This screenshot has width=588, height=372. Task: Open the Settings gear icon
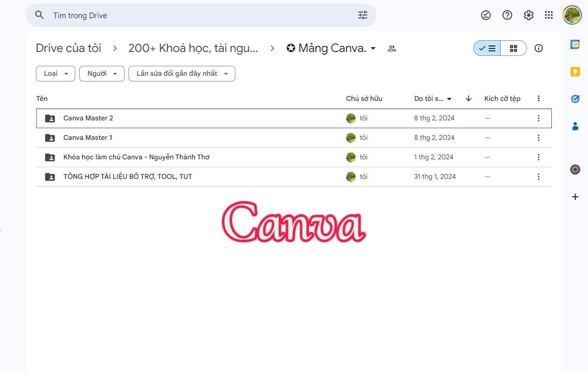coord(528,15)
